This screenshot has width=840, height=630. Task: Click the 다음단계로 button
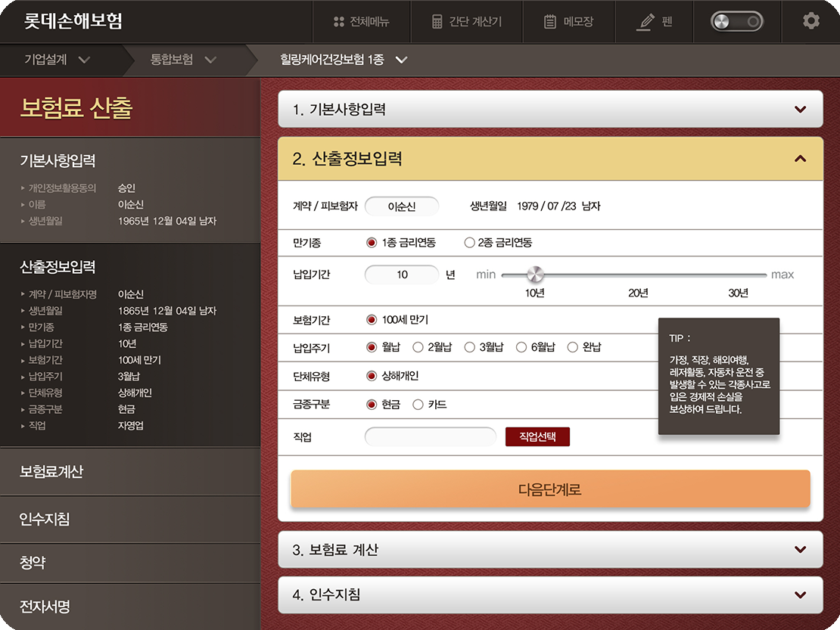(x=550, y=489)
